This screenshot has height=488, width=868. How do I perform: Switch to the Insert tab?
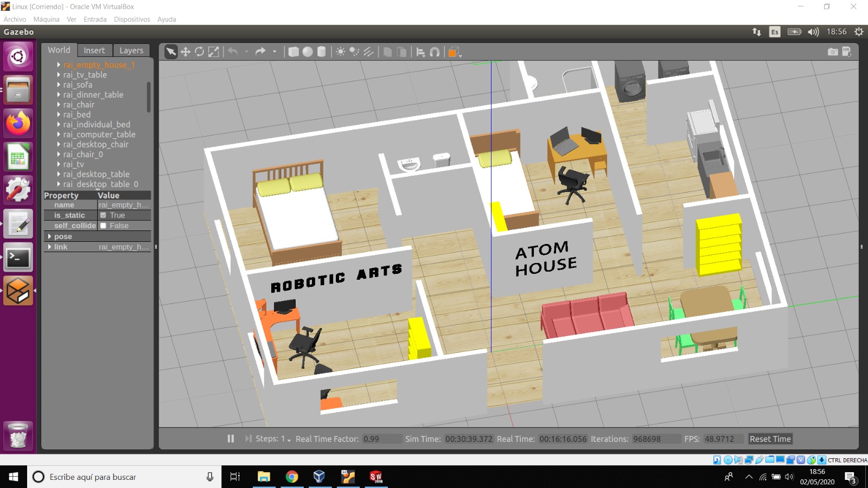click(x=94, y=50)
